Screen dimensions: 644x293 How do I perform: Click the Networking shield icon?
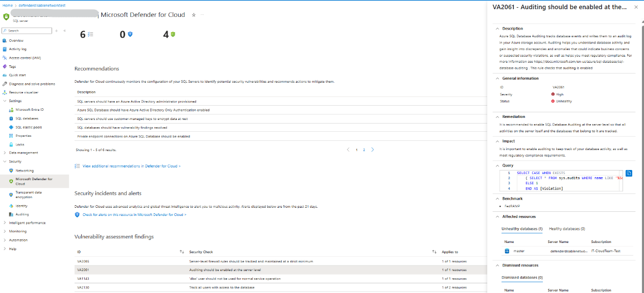coord(11,170)
